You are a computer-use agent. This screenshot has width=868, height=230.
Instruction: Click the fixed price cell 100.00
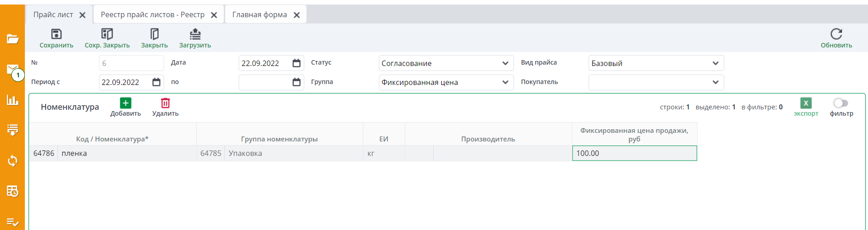[x=634, y=153]
